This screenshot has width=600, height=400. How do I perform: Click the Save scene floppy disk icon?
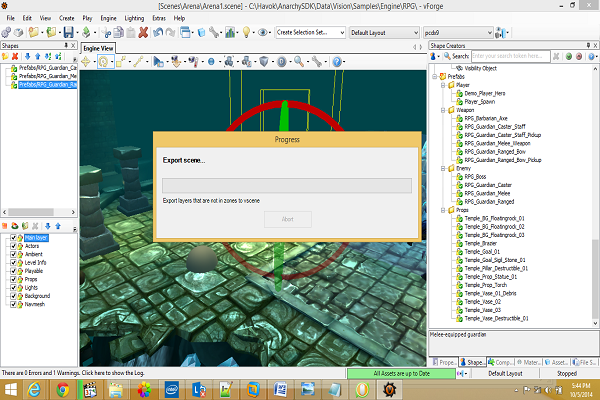68,33
